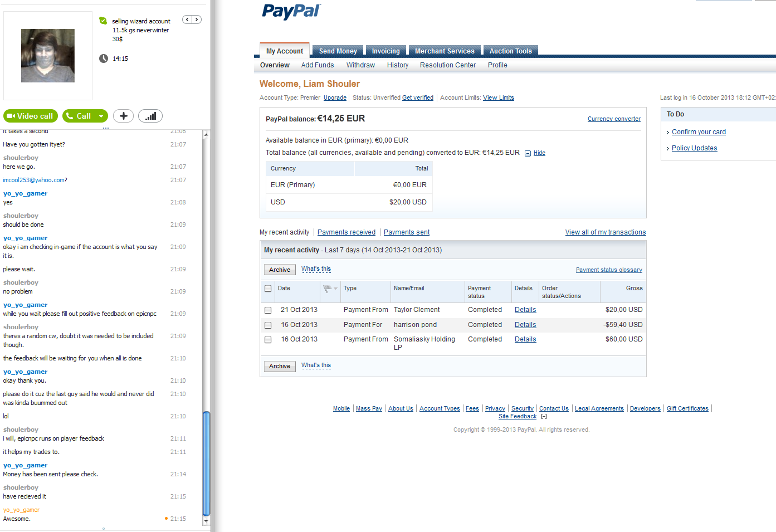Open Details for Somaliasky Holding LP payment

[x=525, y=339]
